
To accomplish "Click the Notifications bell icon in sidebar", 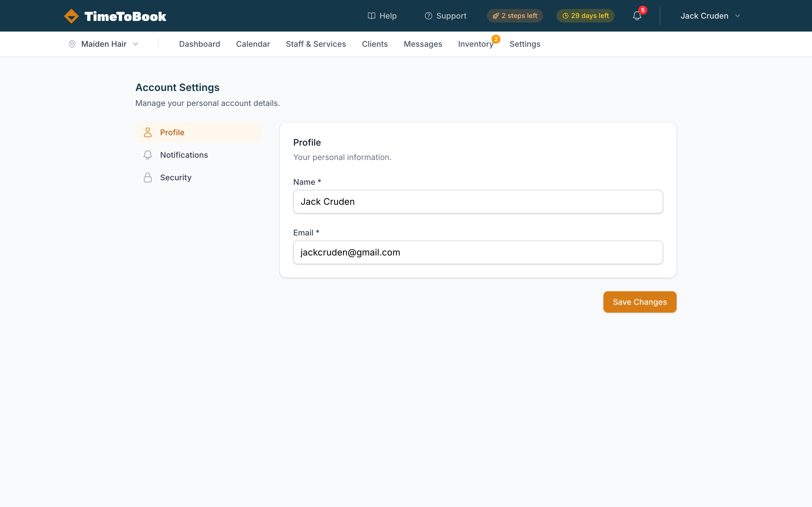I will click(148, 155).
